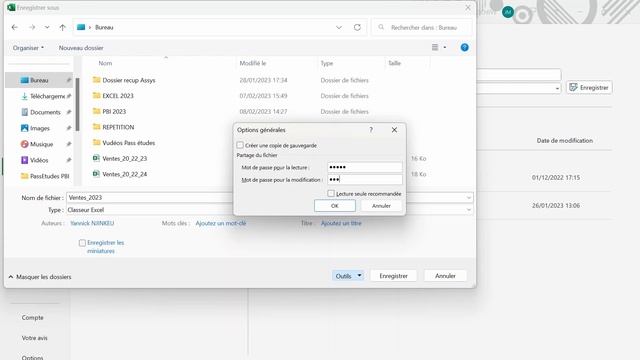The width and height of the screenshot is (640, 360).
Task: Sort files by the Type column
Action: point(327,63)
